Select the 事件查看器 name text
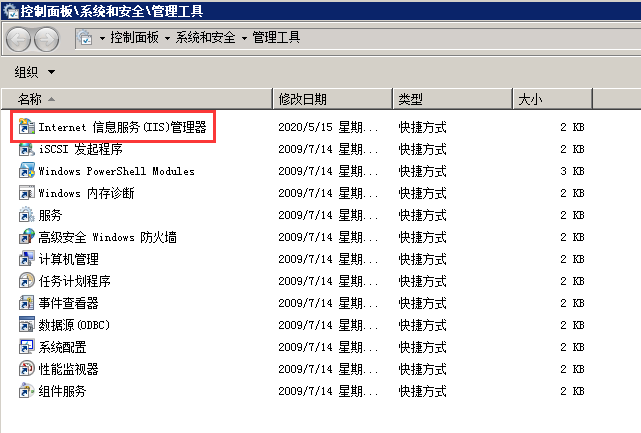 [x=68, y=303]
